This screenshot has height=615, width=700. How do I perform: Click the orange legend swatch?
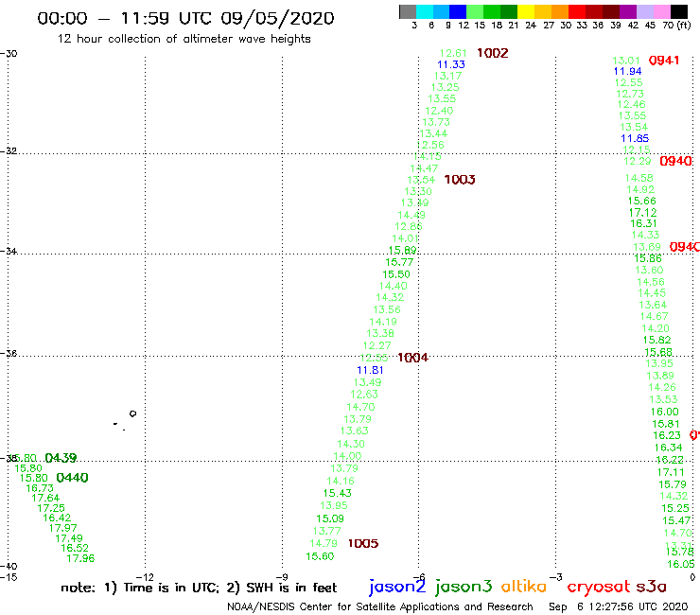click(x=559, y=12)
